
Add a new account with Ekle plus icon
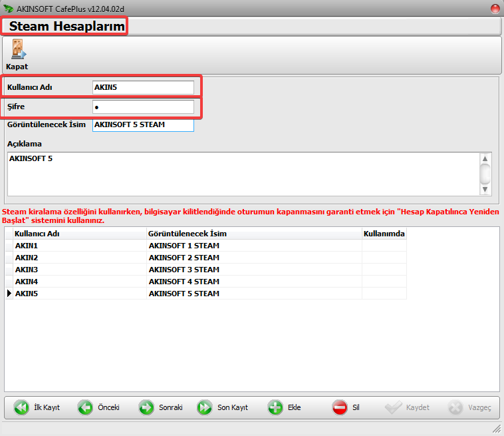pyautogui.click(x=275, y=407)
